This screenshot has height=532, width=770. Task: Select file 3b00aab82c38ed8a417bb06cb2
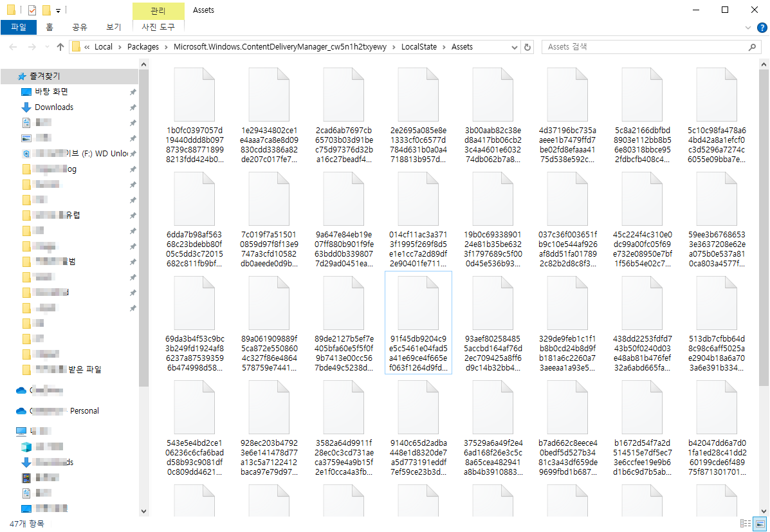point(493,115)
